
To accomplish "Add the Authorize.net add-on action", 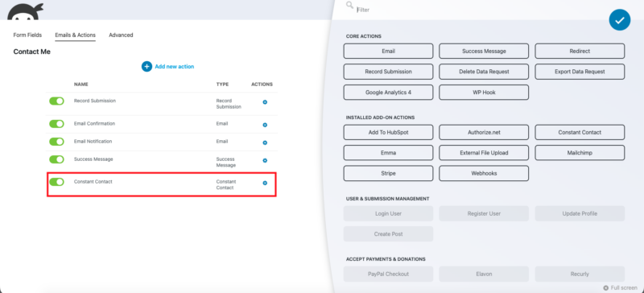I will tap(484, 132).
